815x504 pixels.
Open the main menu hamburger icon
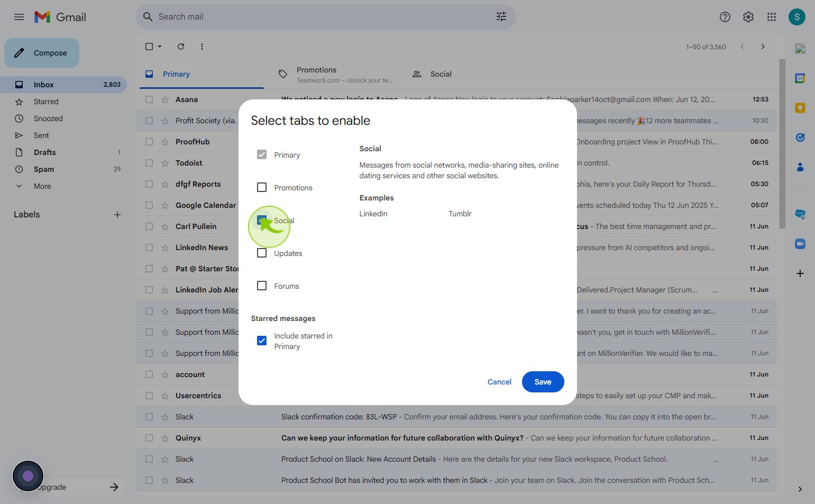19,17
